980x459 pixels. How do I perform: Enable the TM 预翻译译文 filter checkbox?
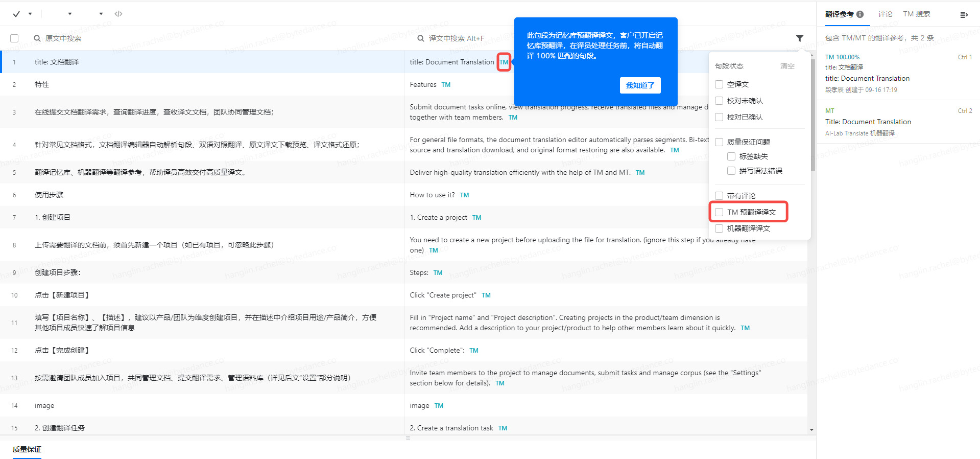719,212
